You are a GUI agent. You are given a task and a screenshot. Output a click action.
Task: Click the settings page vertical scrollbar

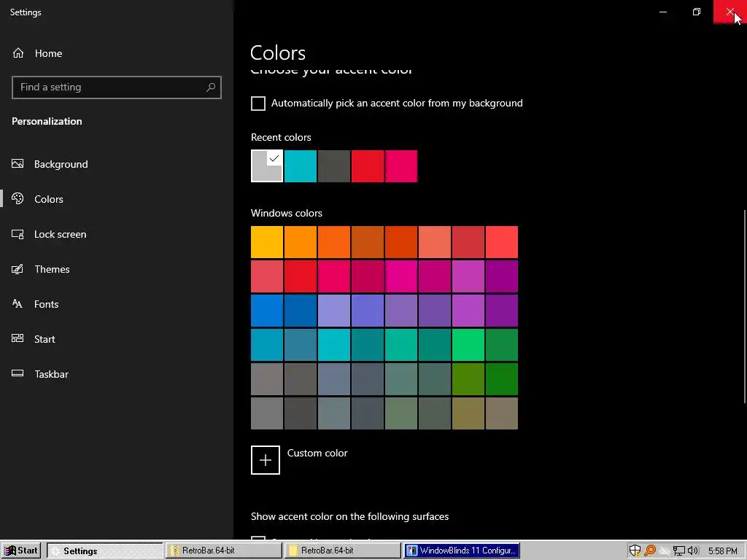coord(745,307)
